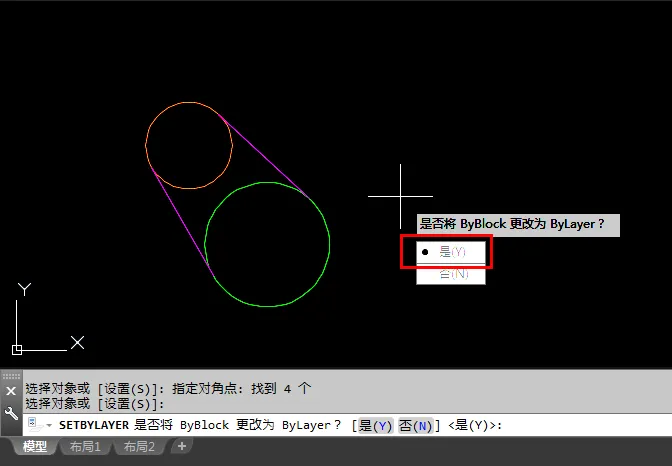This screenshot has height=466, width=672.
Task: Pick the upper magenta tangent line
Action: pos(263,156)
